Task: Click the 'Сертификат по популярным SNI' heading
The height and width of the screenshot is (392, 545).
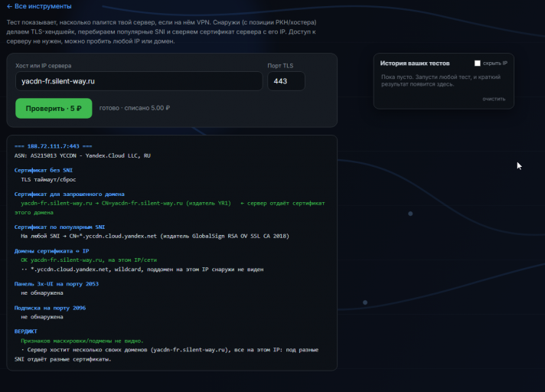Action: pyautogui.click(x=60, y=227)
